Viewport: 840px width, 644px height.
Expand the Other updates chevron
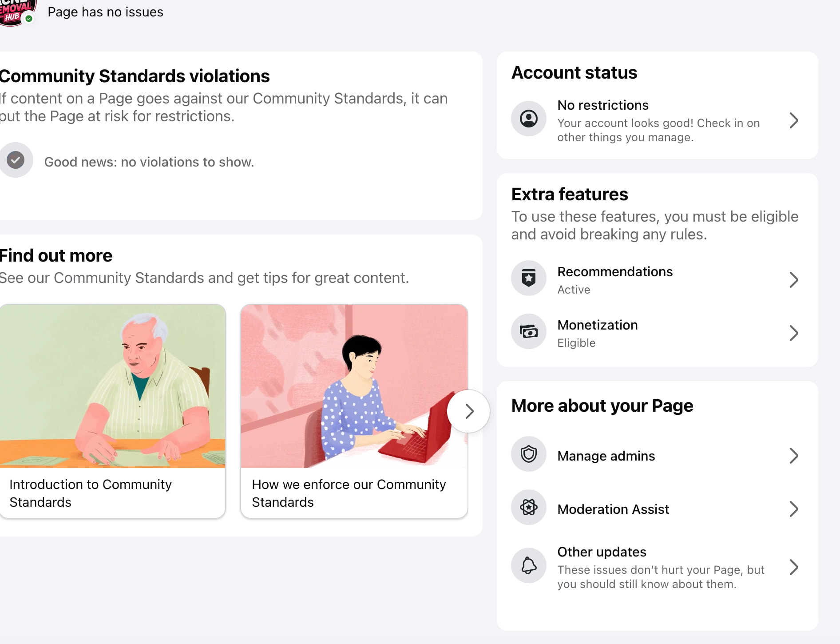point(794,567)
